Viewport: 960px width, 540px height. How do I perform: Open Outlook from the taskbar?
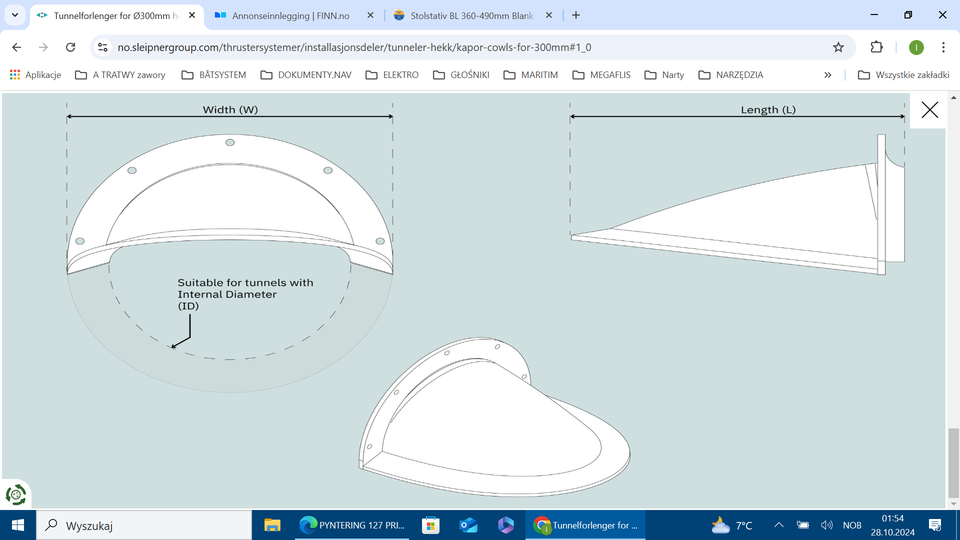(x=468, y=525)
